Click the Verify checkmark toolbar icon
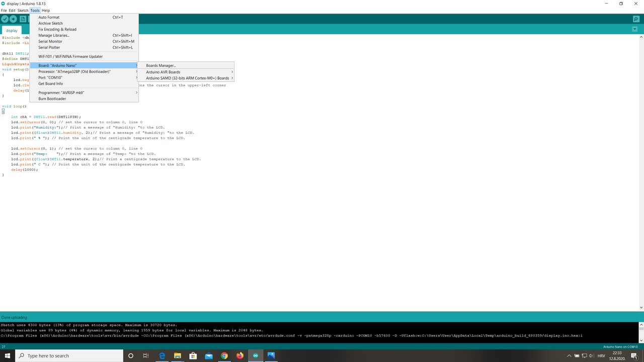Image resolution: width=644 pixels, height=362 pixels. point(5,19)
